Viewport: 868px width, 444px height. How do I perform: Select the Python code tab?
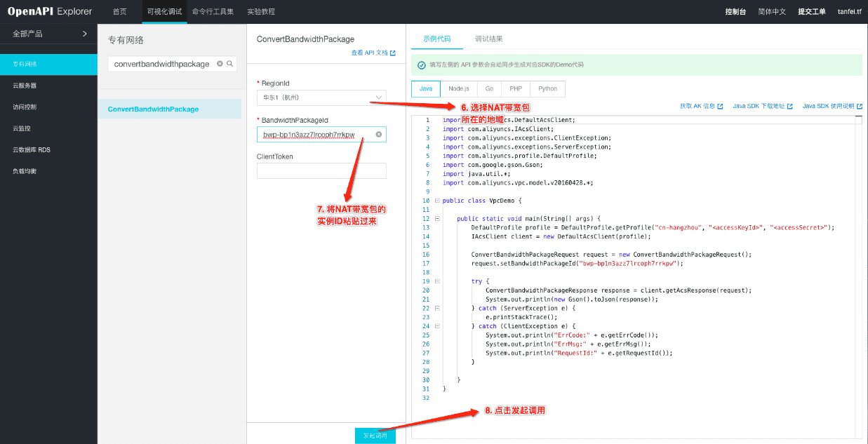click(548, 89)
